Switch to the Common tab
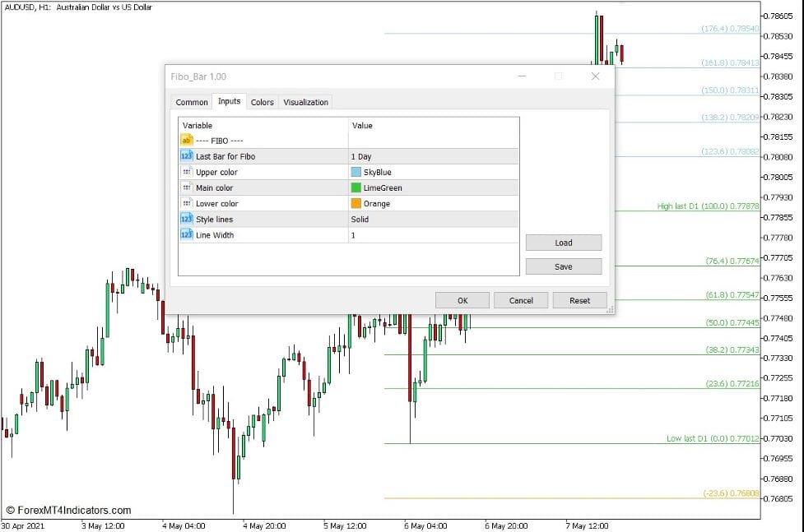 coord(192,102)
